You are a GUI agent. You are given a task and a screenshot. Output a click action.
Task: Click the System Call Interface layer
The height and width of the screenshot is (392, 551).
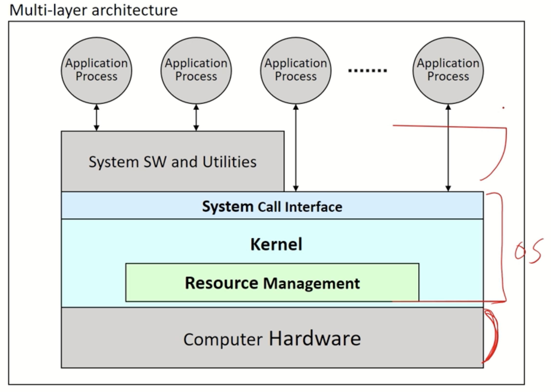pos(272,206)
